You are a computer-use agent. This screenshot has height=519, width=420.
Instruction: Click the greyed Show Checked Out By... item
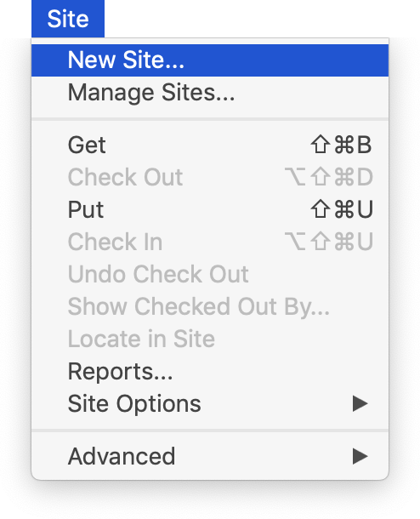(210, 307)
